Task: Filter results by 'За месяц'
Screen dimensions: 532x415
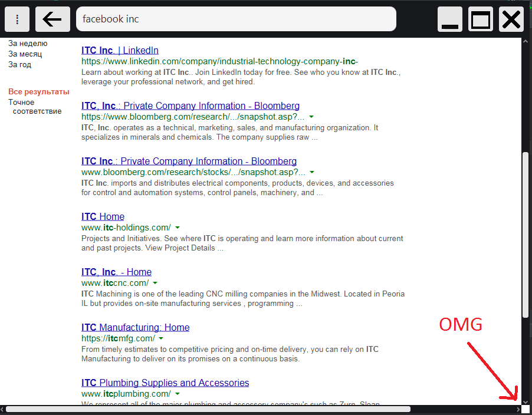Action: [x=25, y=54]
